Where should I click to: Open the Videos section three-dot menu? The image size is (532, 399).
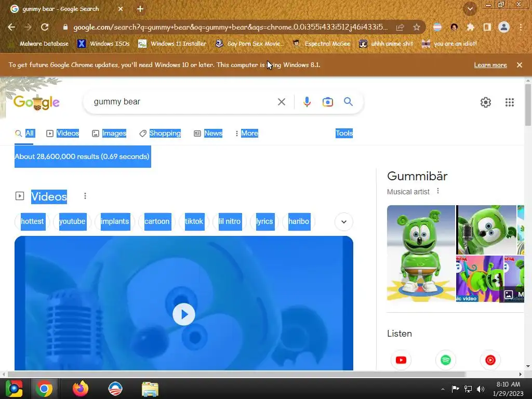point(85,196)
